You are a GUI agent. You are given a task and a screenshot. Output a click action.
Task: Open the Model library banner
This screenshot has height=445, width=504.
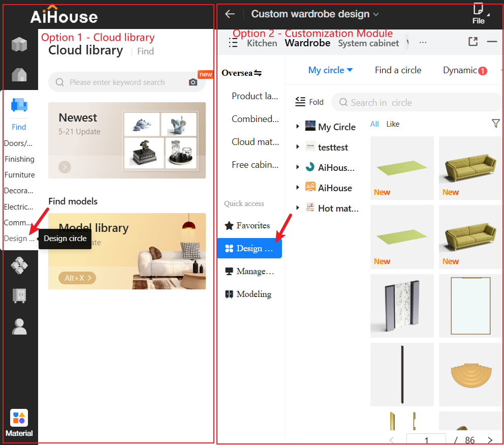(127, 251)
